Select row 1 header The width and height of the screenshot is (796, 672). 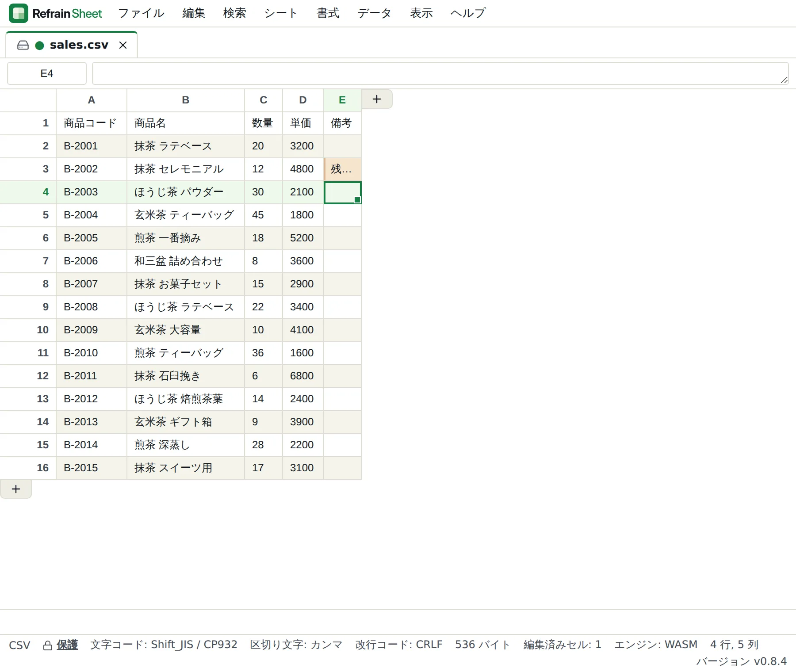coord(28,123)
